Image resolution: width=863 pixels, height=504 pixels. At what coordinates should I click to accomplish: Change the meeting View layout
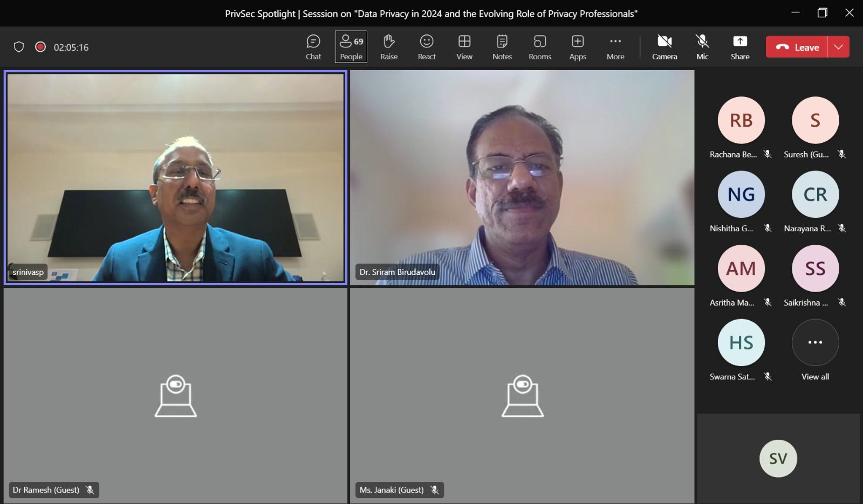tap(464, 47)
